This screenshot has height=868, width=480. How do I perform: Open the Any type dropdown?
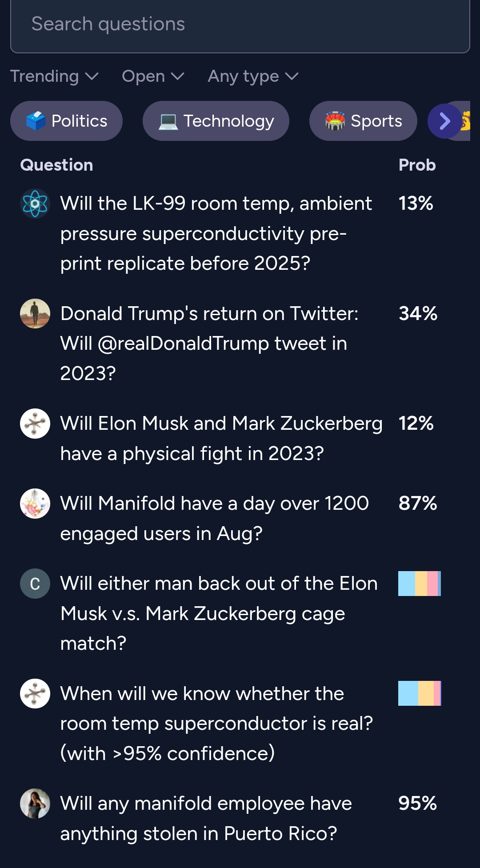[253, 76]
